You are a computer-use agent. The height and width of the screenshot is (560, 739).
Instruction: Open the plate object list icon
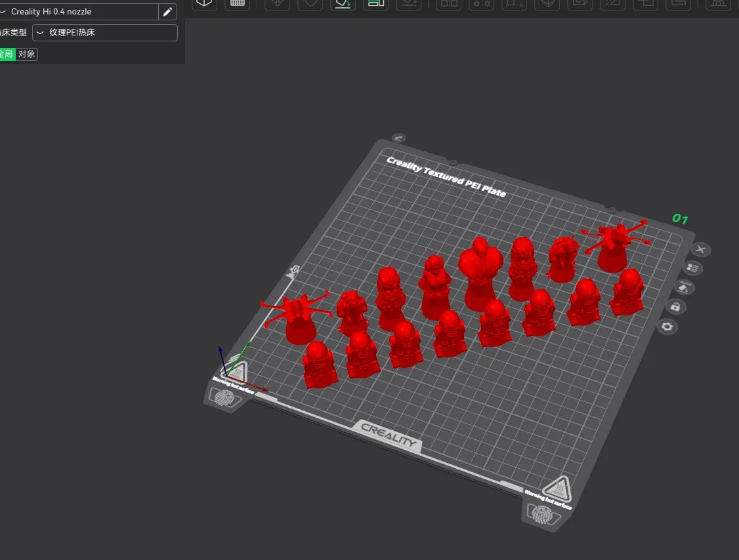click(x=692, y=268)
